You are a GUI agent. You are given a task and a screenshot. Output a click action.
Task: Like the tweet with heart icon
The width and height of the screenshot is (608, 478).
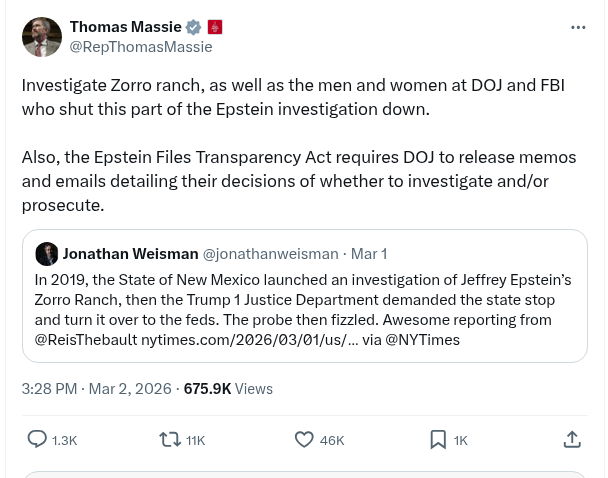(x=304, y=439)
